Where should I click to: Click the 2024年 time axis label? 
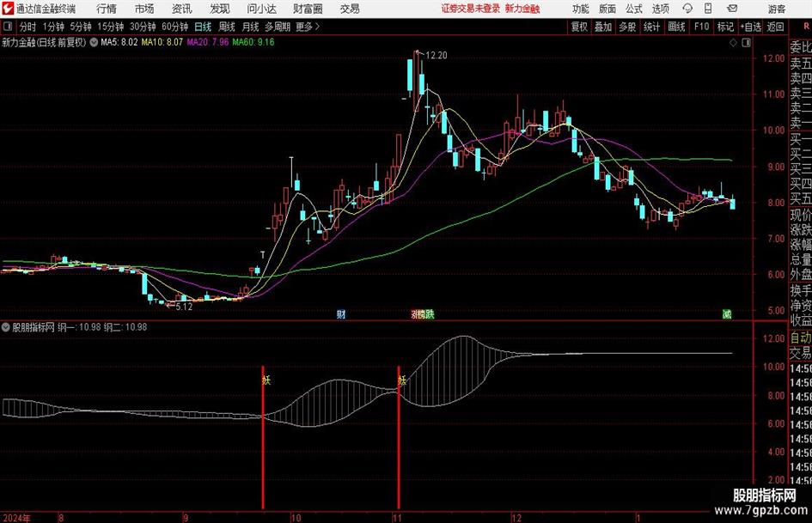[16, 517]
